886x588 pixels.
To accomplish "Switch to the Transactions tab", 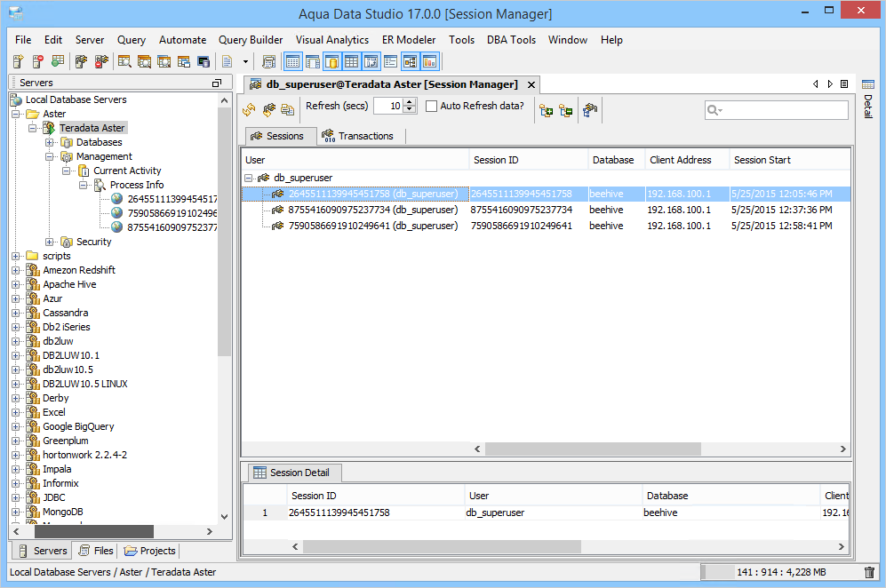I will (x=357, y=136).
